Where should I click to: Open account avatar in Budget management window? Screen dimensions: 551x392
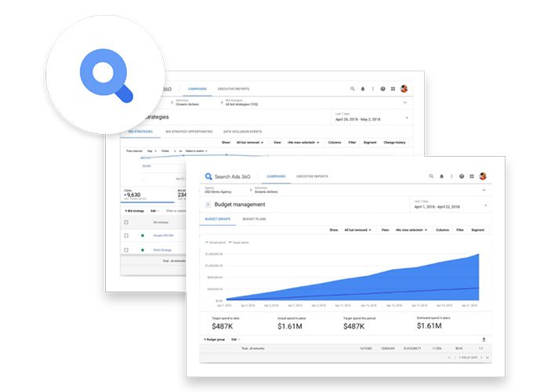tap(483, 176)
